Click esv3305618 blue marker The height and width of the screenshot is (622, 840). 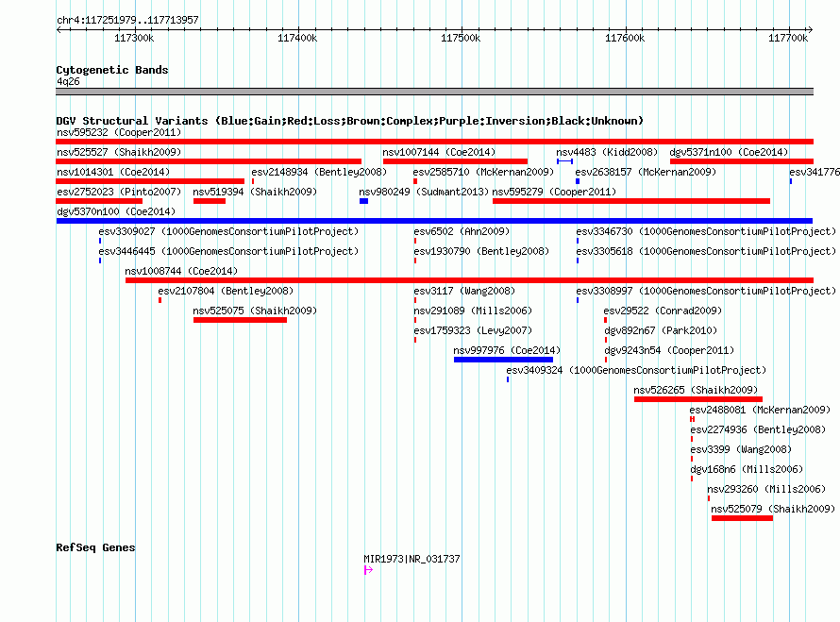click(x=578, y=261)
